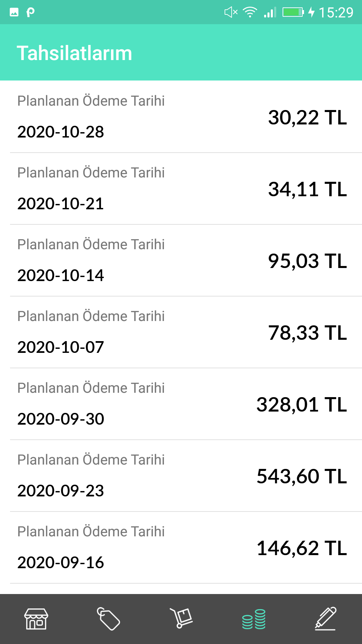
Task: Tap the muted sound status icon
Action: pyautogui.click(x=231, y=12)
